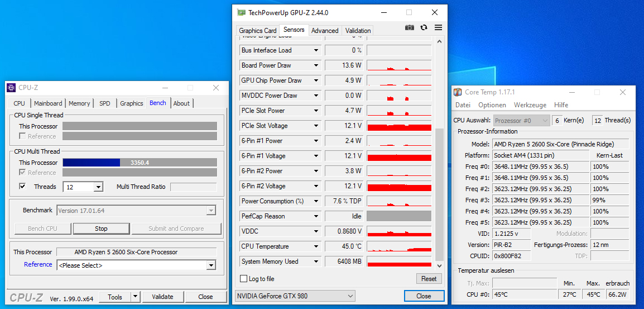Screen dimensions: 644x309
Task: Click the GPU-Z scrollbar up arrow
Action: 439,41
